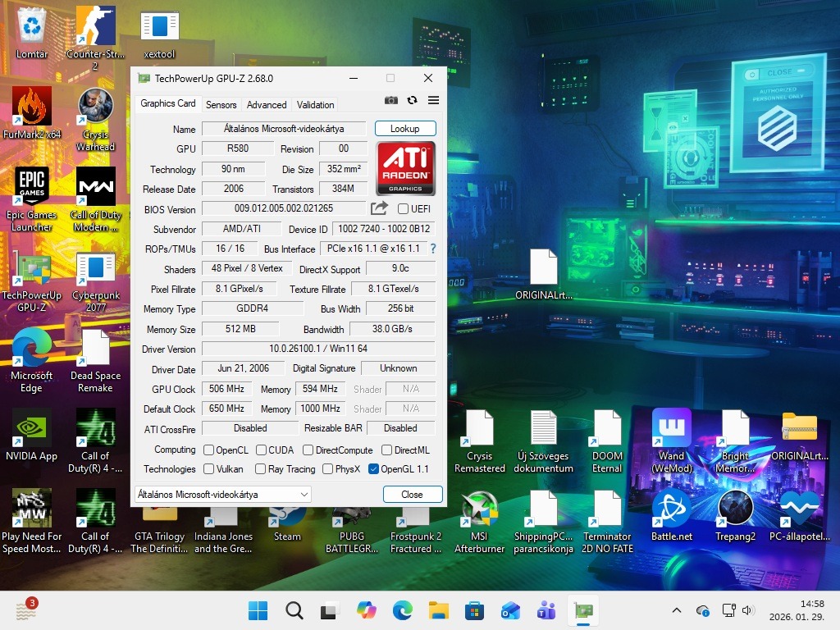
Task: Toggle the UEFI checkbox
Action: click(404, 209)
